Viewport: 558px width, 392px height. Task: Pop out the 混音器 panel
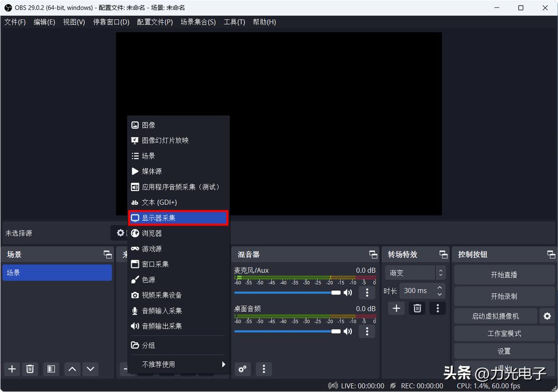(x=373, y=254)
